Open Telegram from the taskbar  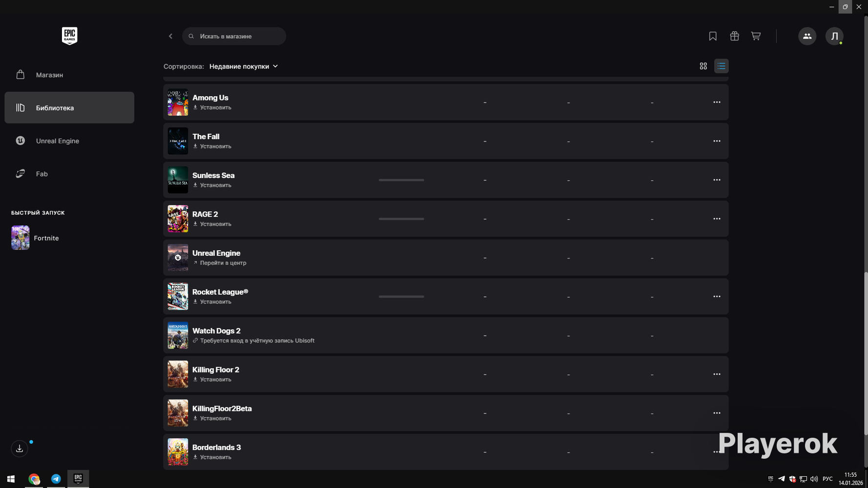pos(56,479)
